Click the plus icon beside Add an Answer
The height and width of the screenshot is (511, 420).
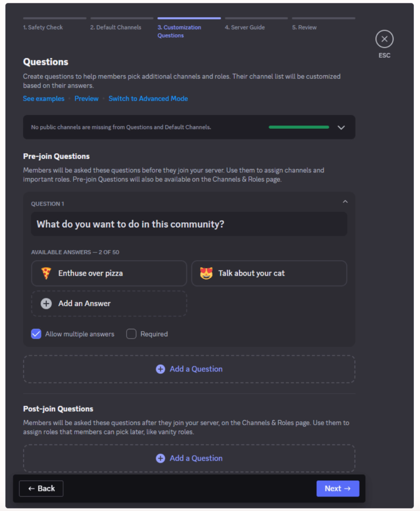[46, 303]
